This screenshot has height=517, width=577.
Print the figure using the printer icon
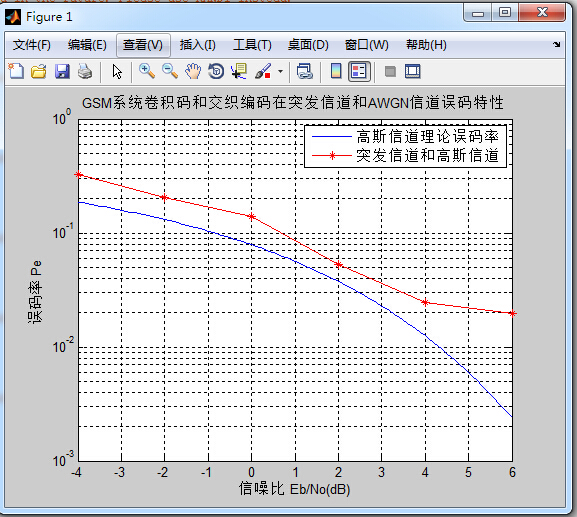click(85, 71)
